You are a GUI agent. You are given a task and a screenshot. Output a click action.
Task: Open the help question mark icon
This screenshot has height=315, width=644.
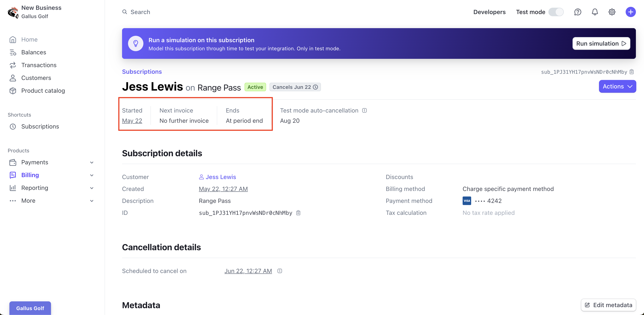click(x=578, y=12)
